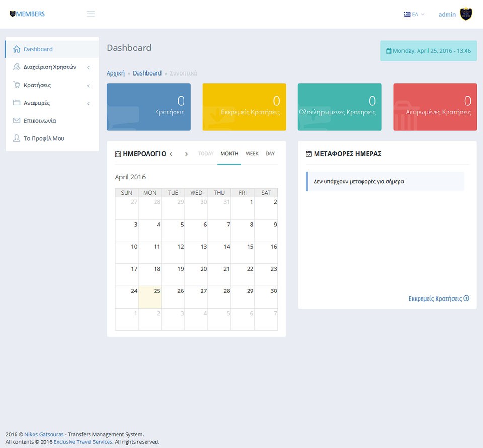Switch calendar to DAY view
This screenshot has width=483, height=448.
click(x=270, y=154)
